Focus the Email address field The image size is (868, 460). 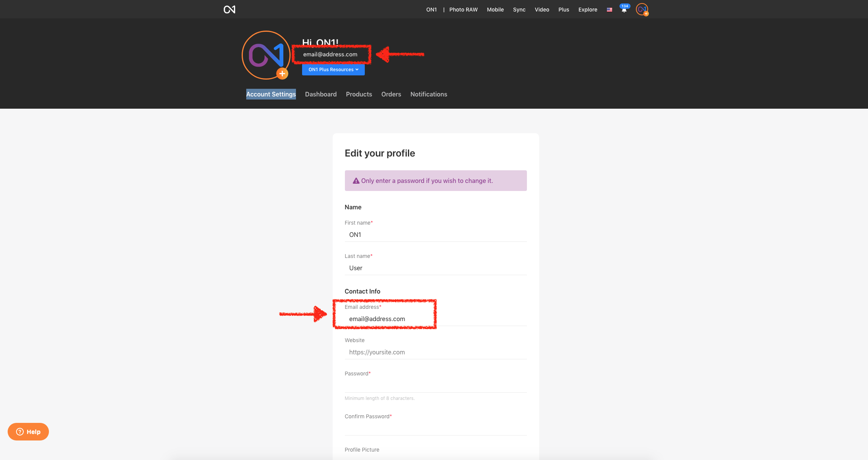click(x=436, y=319)
